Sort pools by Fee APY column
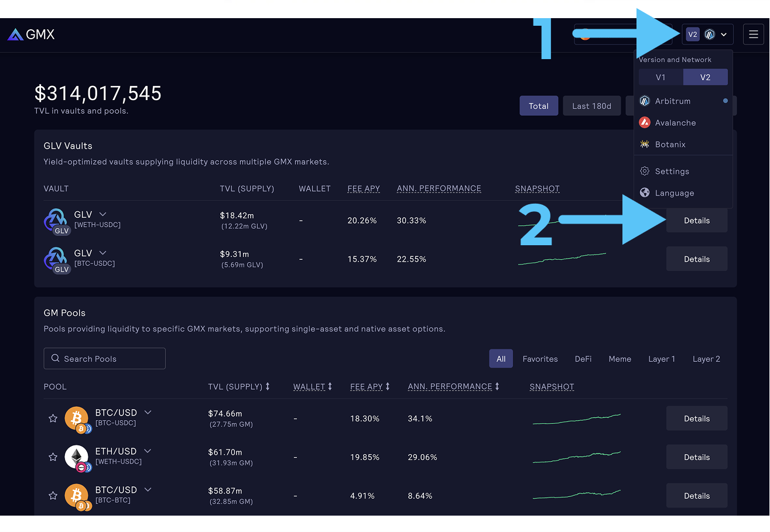 (x=369, y=387)
